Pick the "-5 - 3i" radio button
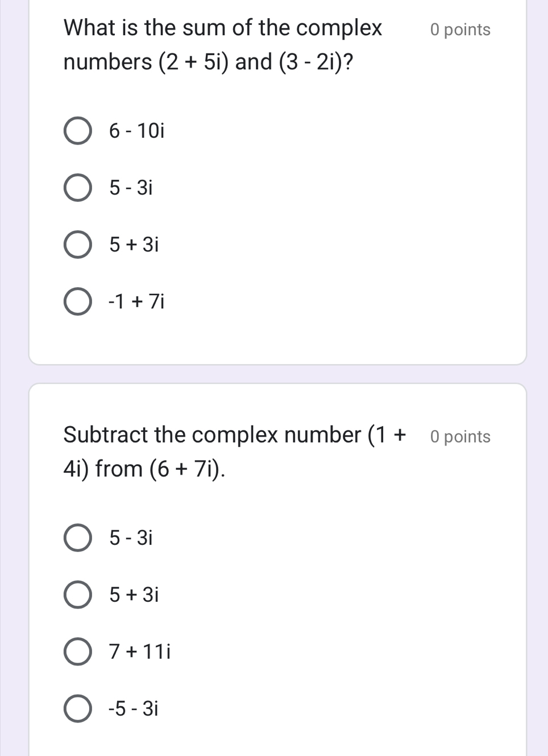The height and width of the screenshot is (756, 548). pos(77,709)
